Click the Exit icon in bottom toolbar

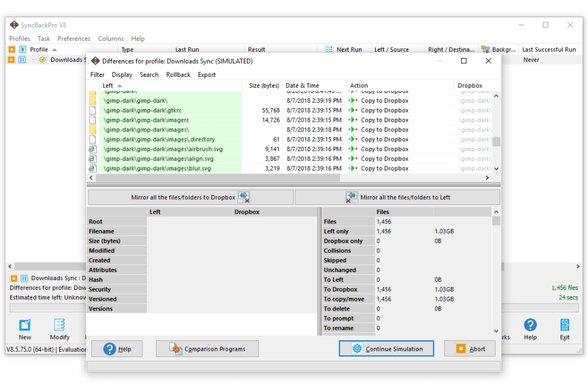point(564,325)
